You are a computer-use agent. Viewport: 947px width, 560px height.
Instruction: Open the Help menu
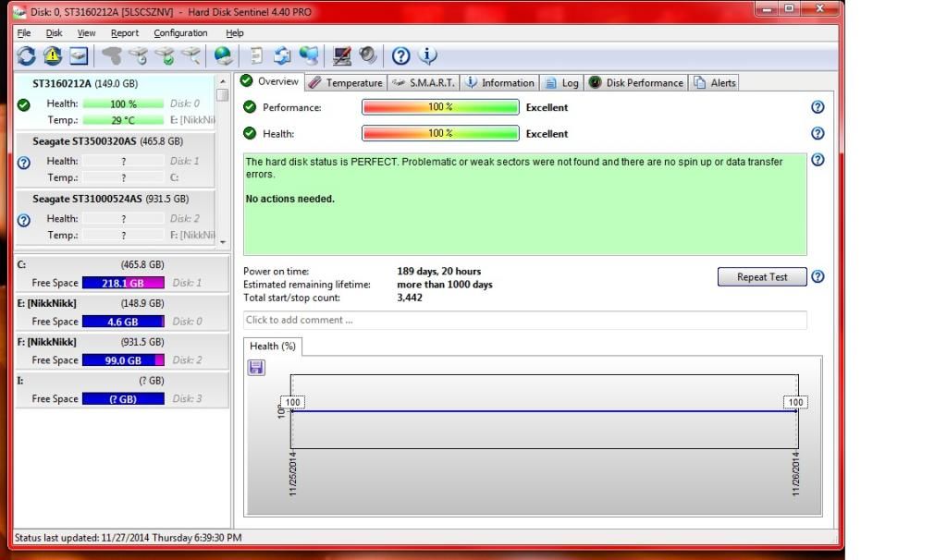[x=234, y=33]
